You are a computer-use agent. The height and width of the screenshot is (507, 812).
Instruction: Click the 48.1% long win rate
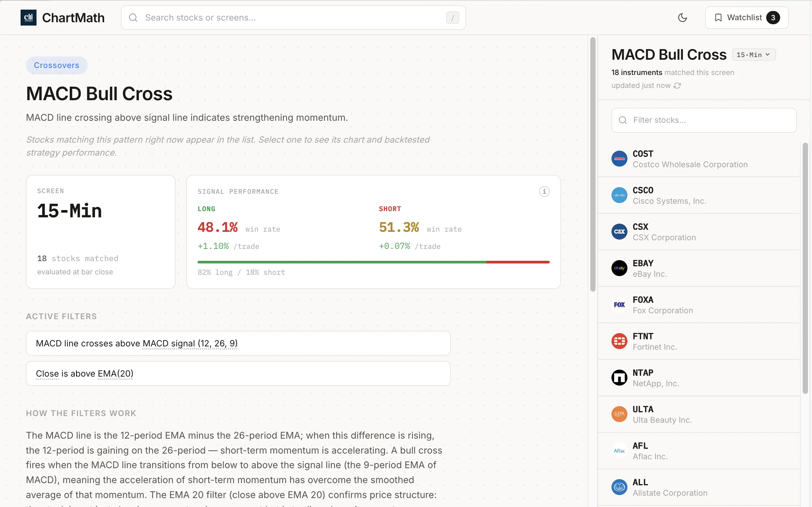click(217, 228)
